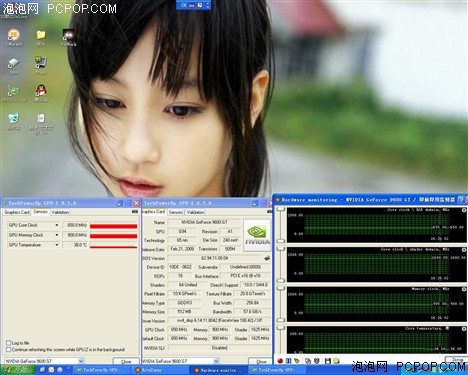
Task: Switch to Sensors tab in right GPU-Z window
Action: pos(176,212)
